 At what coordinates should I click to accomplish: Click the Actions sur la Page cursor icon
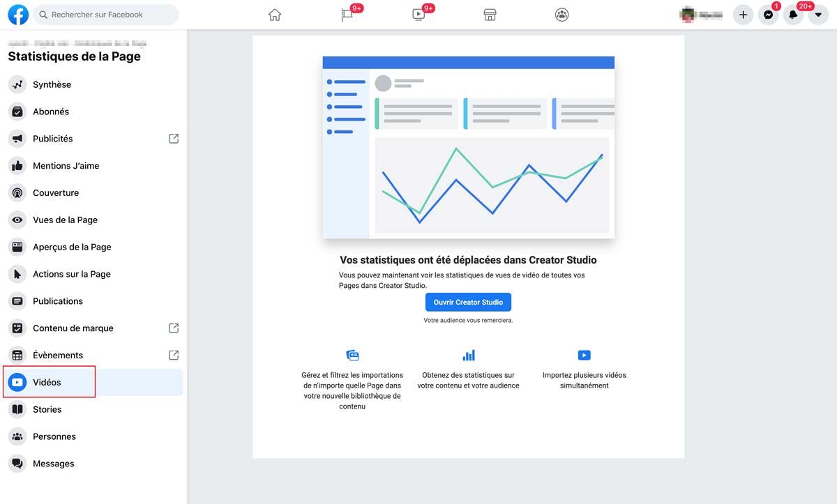pos(17,274)
